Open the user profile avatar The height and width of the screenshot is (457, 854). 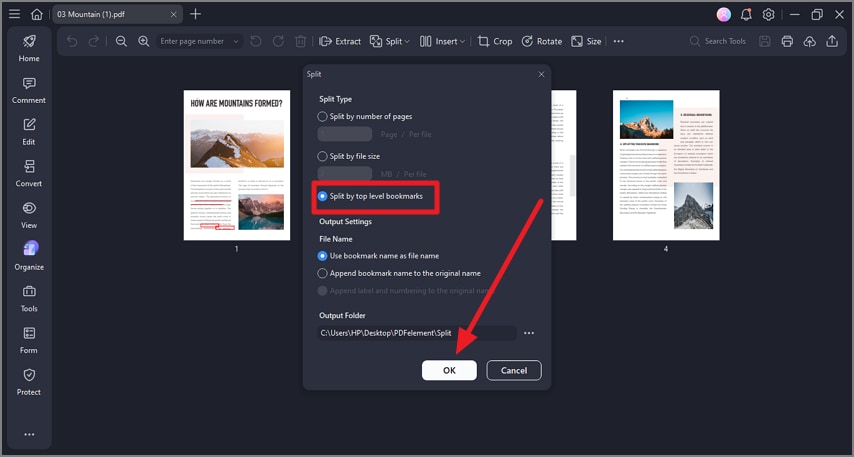pos(723,15)
